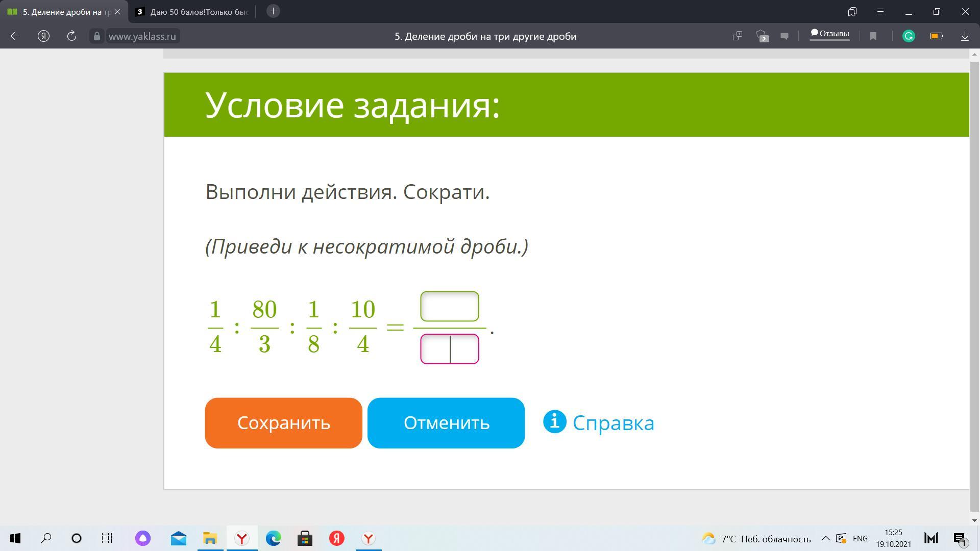
Task: Open the Mail app on the taskbar
Action: [x=178, y=538]
